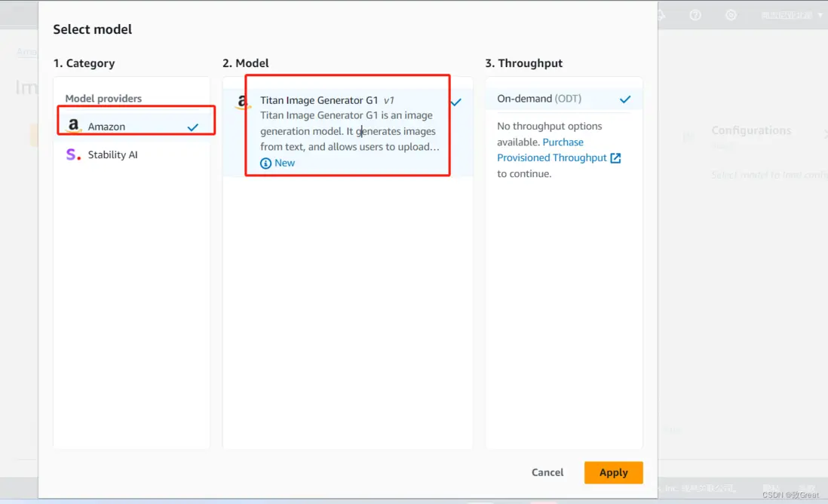Click Amazon logo beside Titan Image Generator

click(x=241, y=102)
